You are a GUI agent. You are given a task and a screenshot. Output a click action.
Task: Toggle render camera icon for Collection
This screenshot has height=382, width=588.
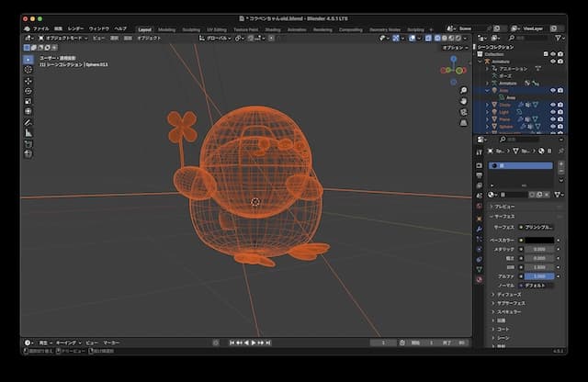click(560, 54)
